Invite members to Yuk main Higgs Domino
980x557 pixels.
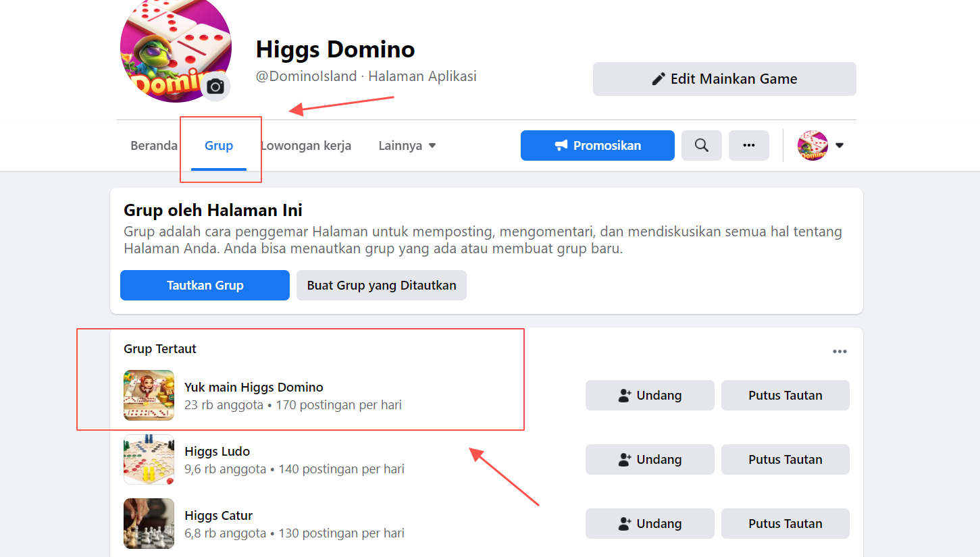coord(650,395)
